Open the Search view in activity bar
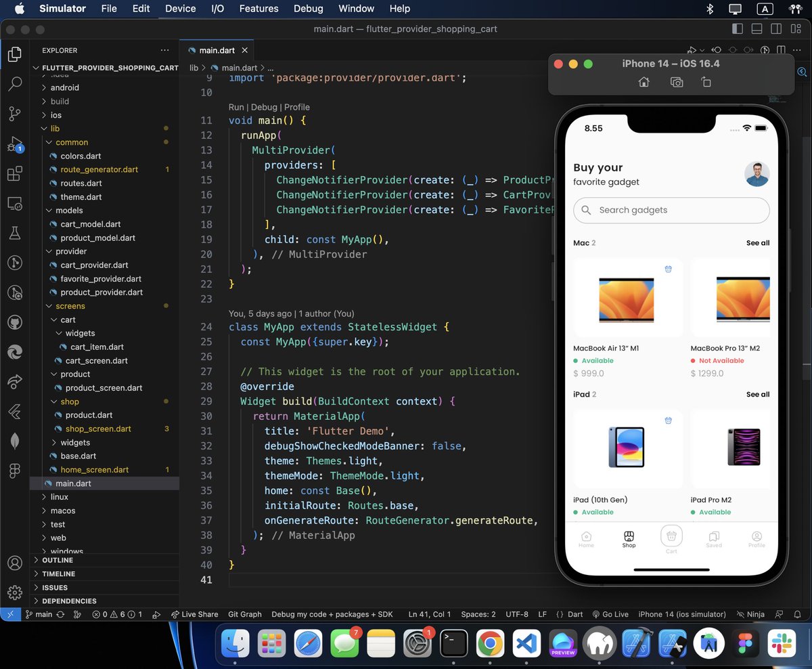812x669 pixels. 14,84
